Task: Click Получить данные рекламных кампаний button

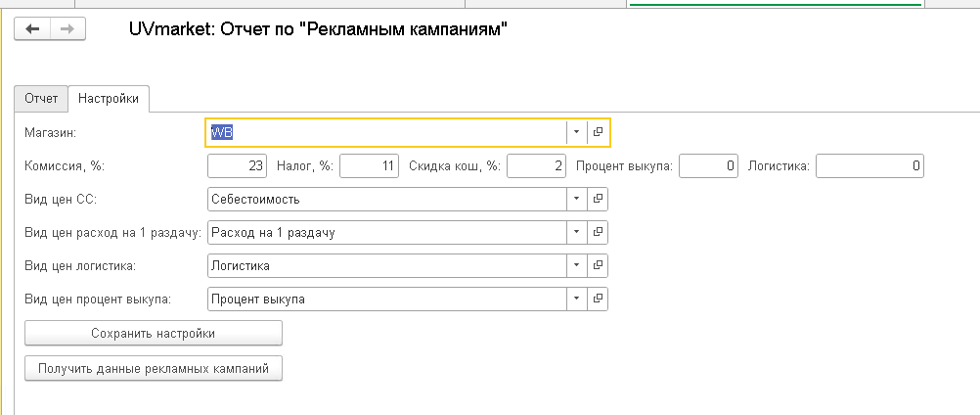Action: (154, 369)
